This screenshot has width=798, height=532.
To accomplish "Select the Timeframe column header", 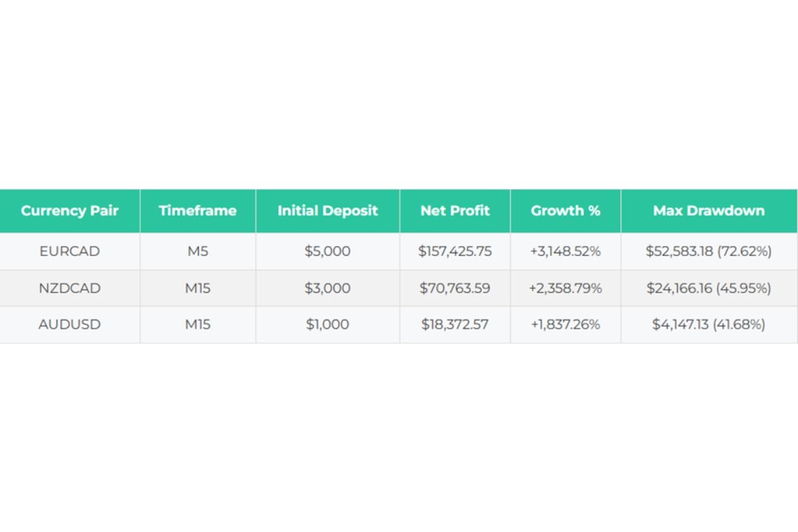I will [198, 211].
